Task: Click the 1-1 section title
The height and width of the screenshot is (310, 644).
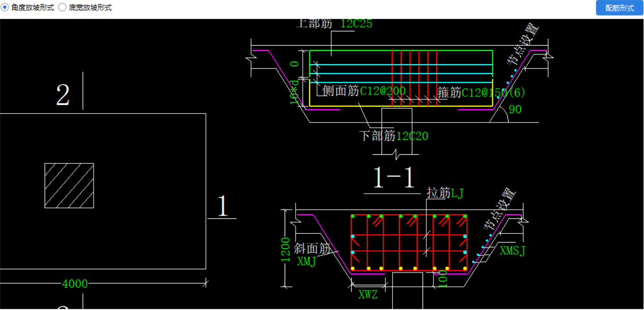Action: tap(394, 178)
